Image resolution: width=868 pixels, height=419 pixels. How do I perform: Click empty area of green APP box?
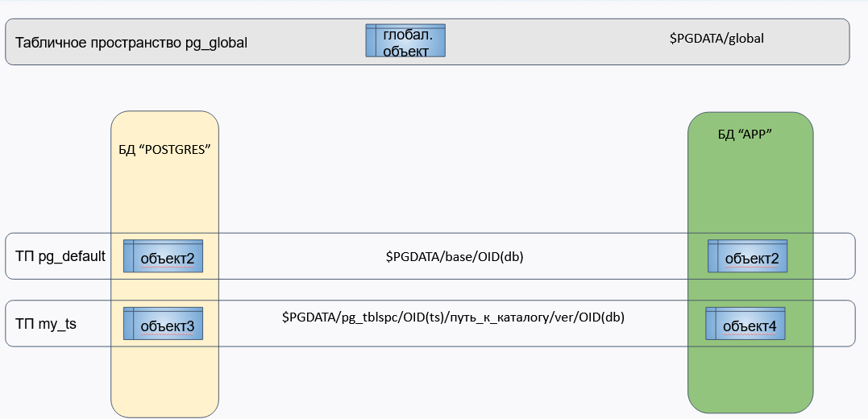pyautogui.click(x=750, y=189)
